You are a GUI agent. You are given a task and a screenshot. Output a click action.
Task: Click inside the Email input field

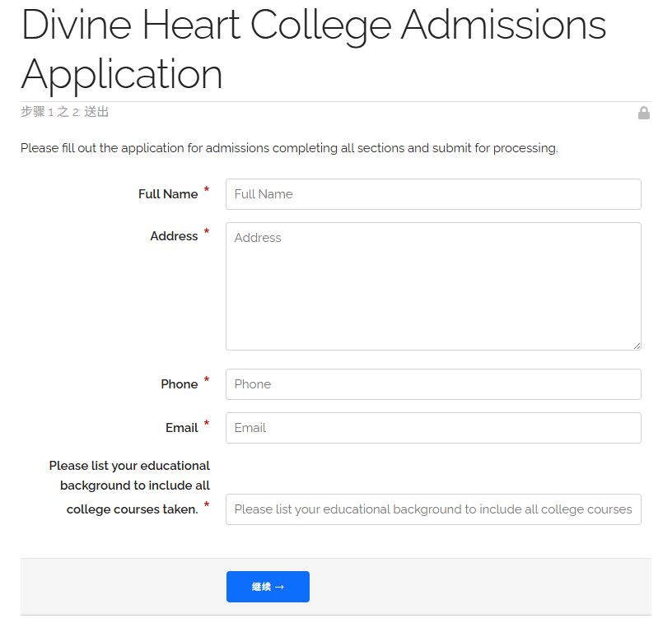click(433, 428)
